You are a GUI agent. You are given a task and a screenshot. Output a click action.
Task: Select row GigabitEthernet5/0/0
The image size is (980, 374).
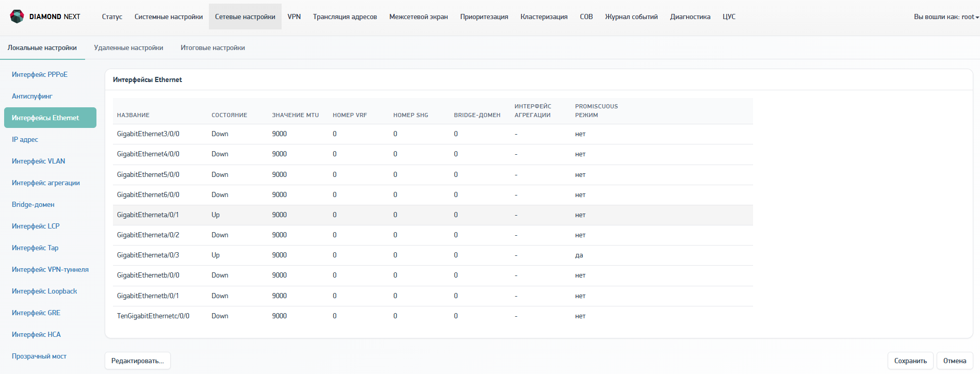pos(433,174)
